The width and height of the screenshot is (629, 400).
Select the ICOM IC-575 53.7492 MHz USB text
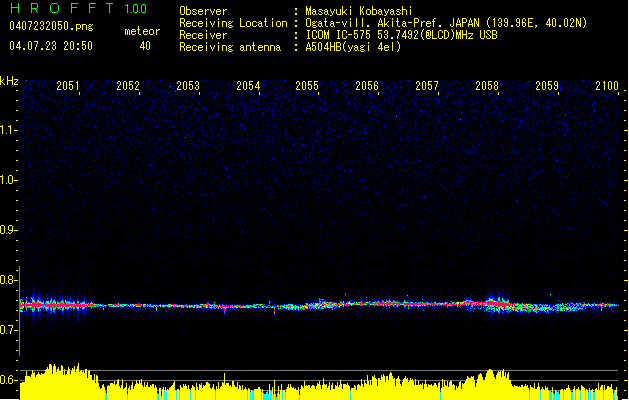point(401,35)
